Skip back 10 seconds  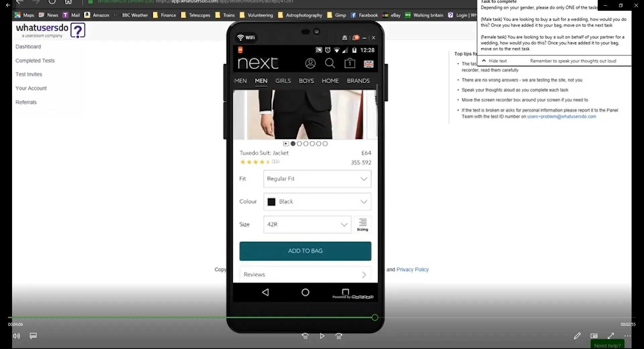[305, 336]
